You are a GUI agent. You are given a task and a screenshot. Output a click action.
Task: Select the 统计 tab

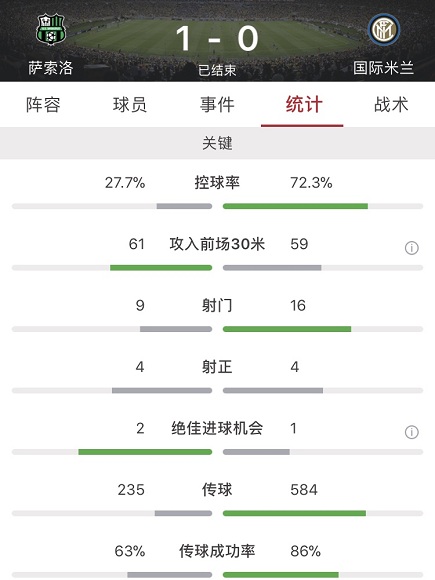click(304, 105)
